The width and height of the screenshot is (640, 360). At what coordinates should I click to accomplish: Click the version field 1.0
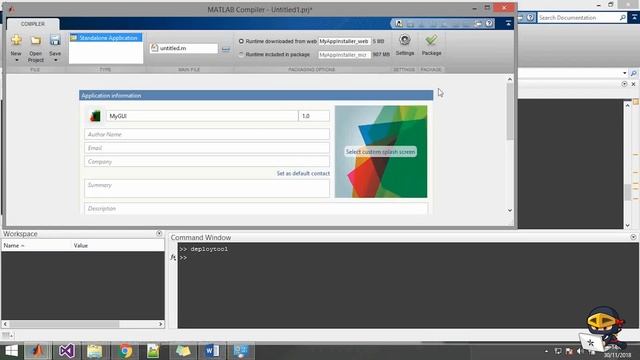(x=314, y=116)
